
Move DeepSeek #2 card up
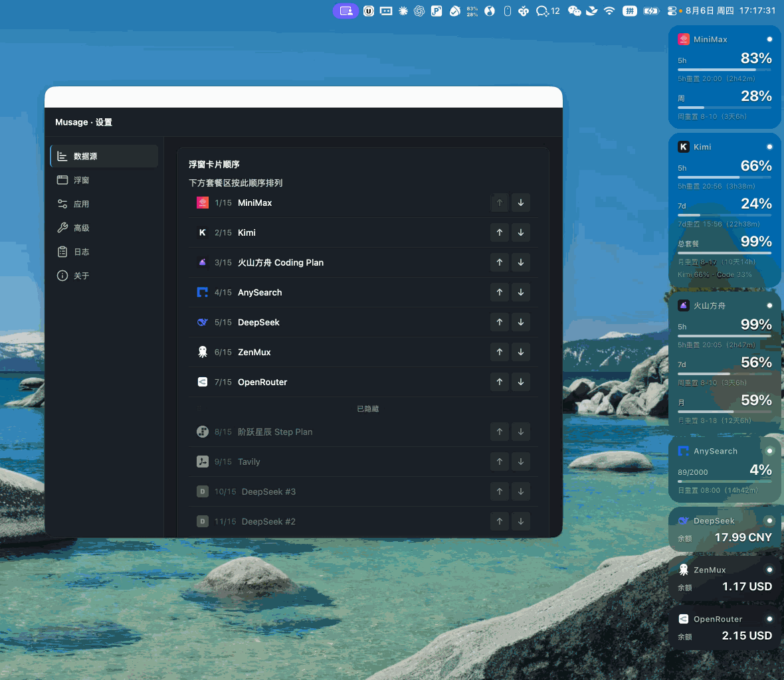click(x=499, y=521)
